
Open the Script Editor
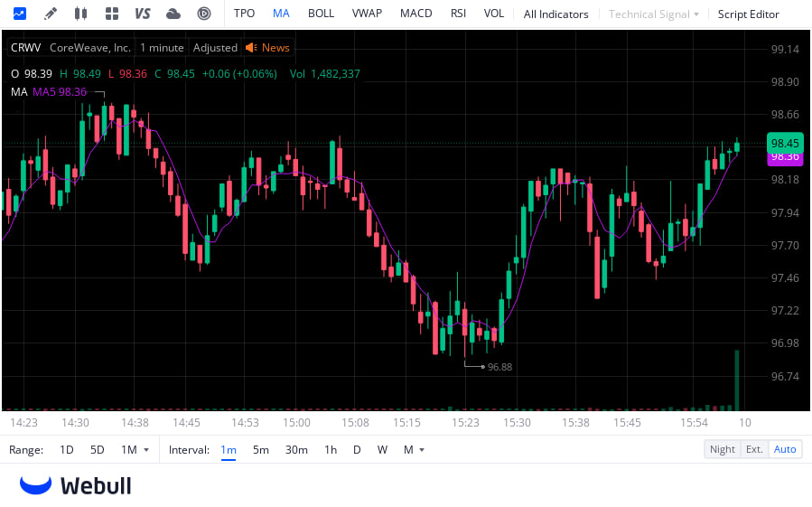tap(748, 14)
